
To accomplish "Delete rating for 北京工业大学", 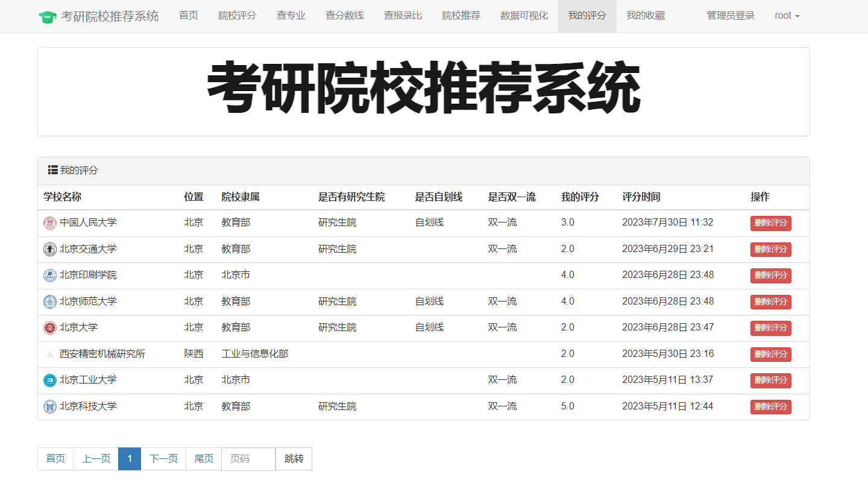I will pyautogui.click(x=771, y=381).
